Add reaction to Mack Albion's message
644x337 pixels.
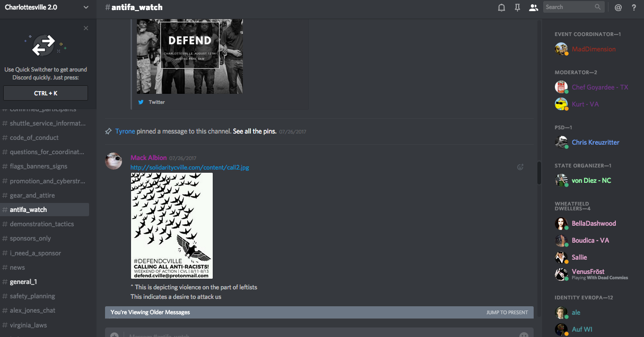[520, 167]
